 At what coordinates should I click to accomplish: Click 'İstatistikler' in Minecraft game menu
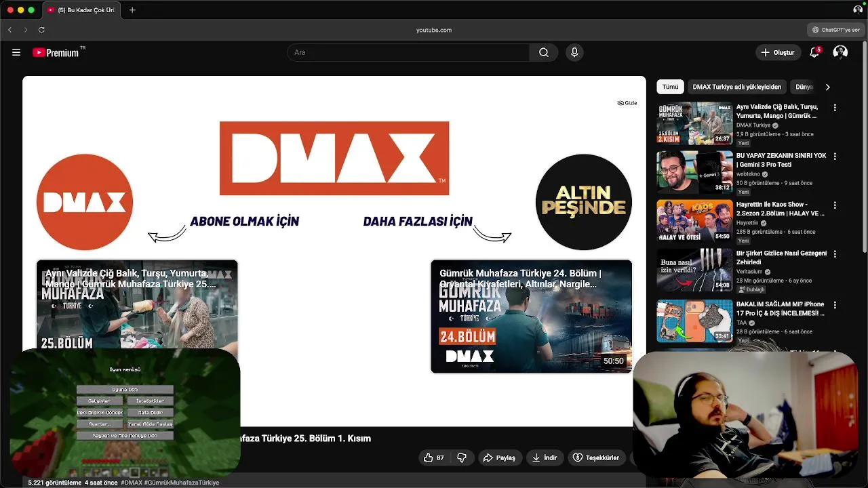[150, 401]
